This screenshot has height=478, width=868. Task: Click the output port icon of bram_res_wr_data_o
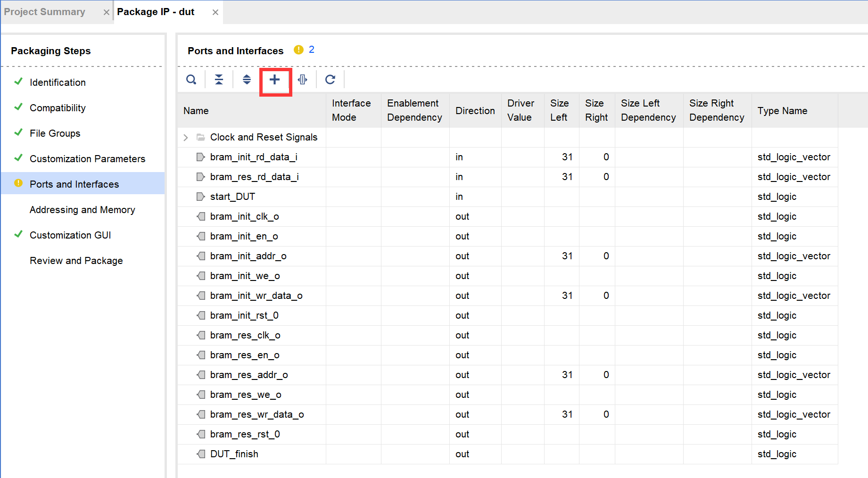click(x=201, y=414)
